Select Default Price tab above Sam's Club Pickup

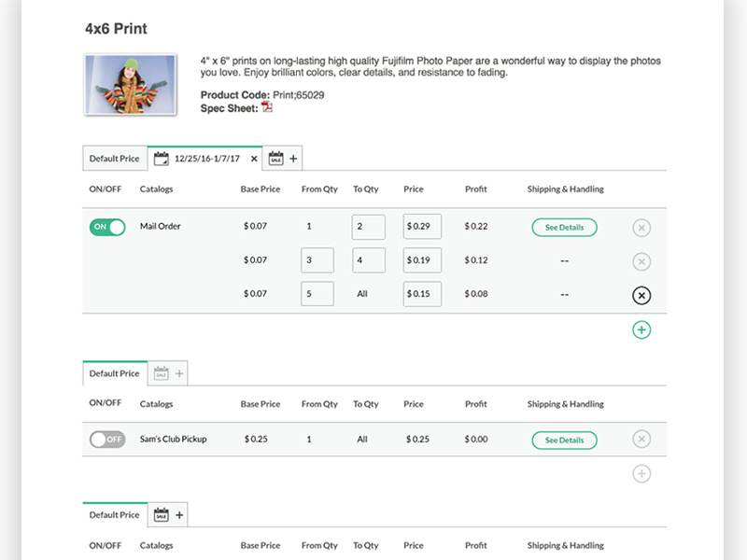pos(114,373)
